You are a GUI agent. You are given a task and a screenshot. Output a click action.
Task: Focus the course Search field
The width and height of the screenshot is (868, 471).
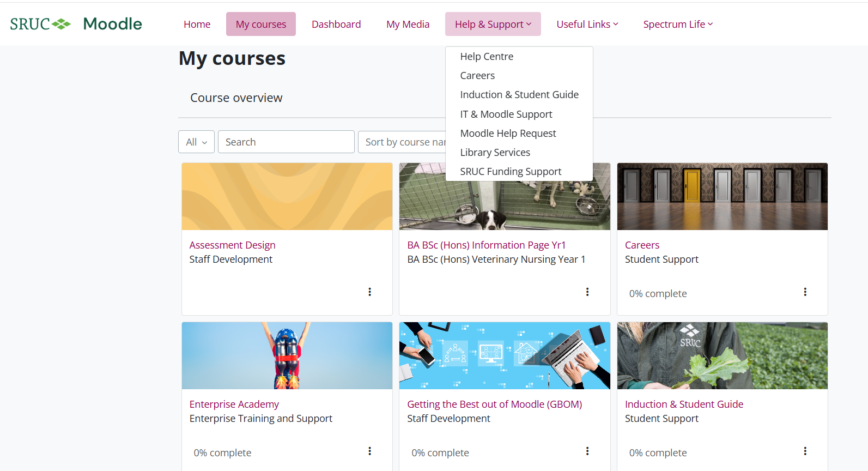[286, 142]
